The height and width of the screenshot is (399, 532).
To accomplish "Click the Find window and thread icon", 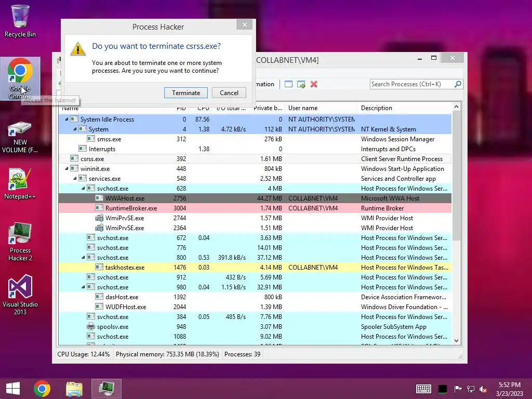I will click(301, 84).
